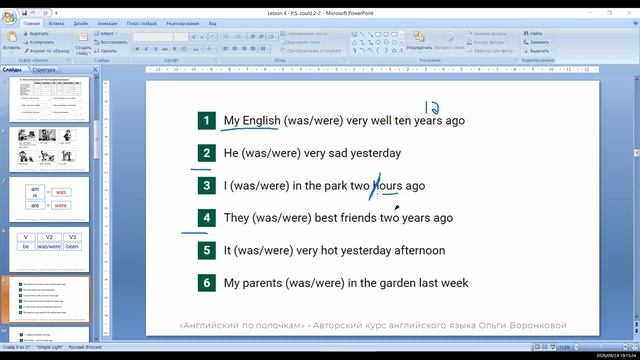Open bulleted list dropdown

[227, 37]
